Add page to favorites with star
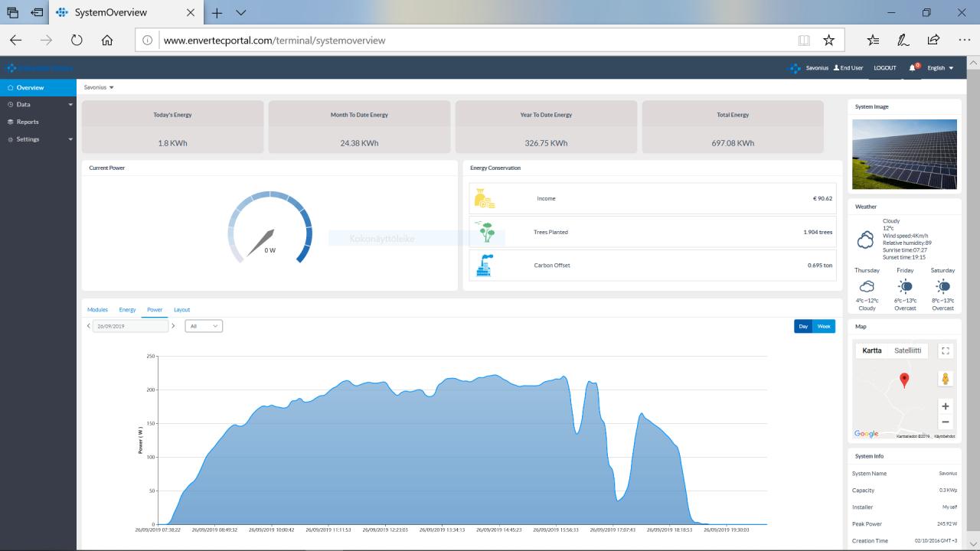The width and height of the screenshot is (980, 551). 828,41
